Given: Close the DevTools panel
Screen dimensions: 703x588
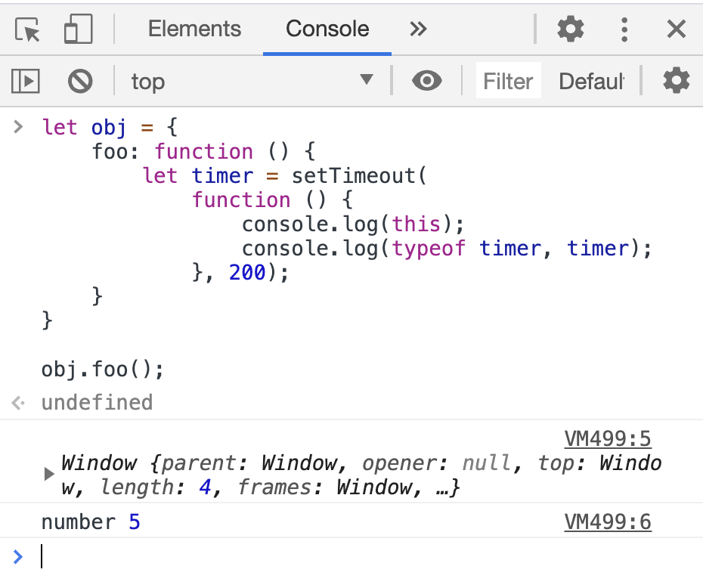Looking at the screenshot, I should pyautogui.click(x=676, y=29).
